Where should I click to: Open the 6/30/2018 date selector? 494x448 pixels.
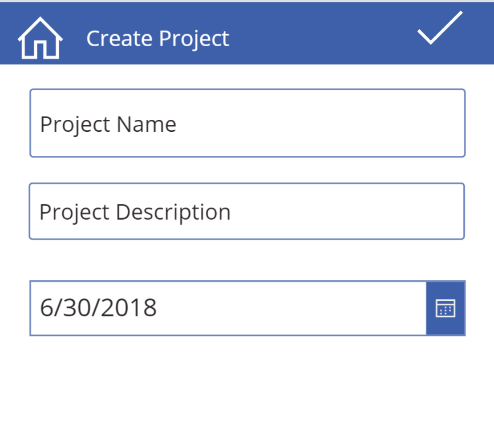446,308
